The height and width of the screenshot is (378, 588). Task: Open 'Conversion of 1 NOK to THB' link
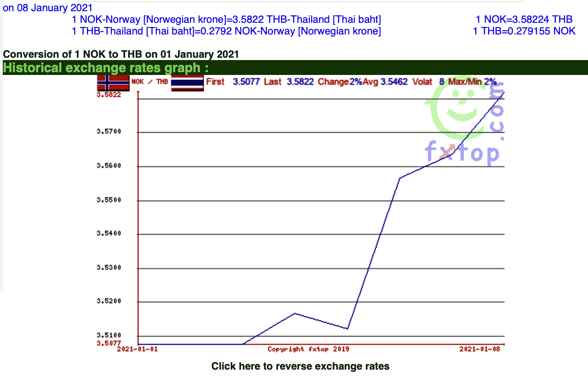pos(121,54)
